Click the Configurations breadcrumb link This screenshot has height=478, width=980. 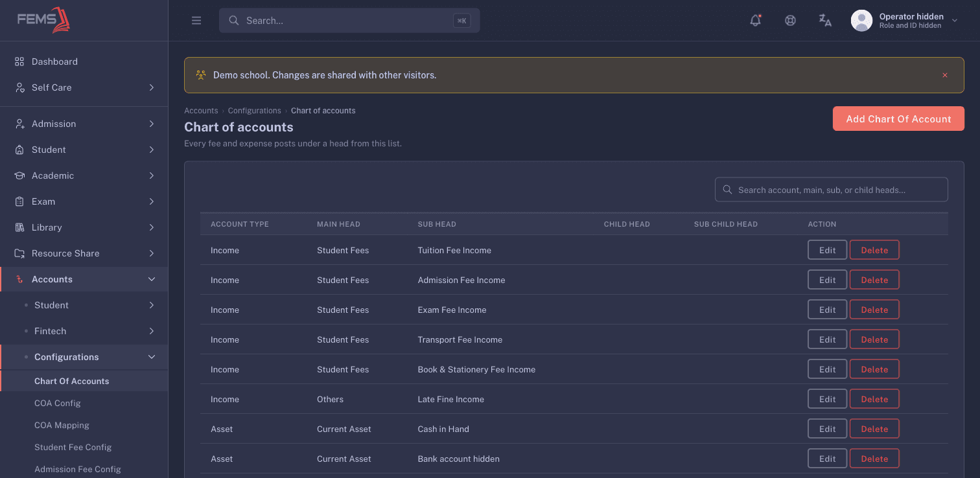pyautogui.click(x=254, y=111)
